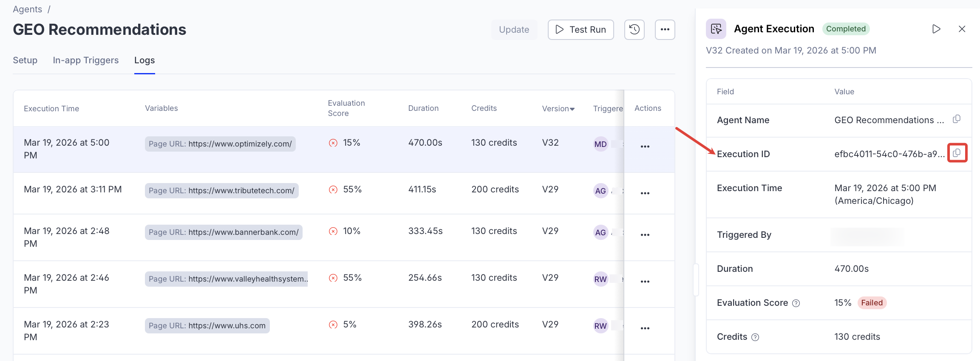The height and width of the screenshot is (361, 980).
Task: Switch to the Setup tab
Action: click(x=25, y=60)
